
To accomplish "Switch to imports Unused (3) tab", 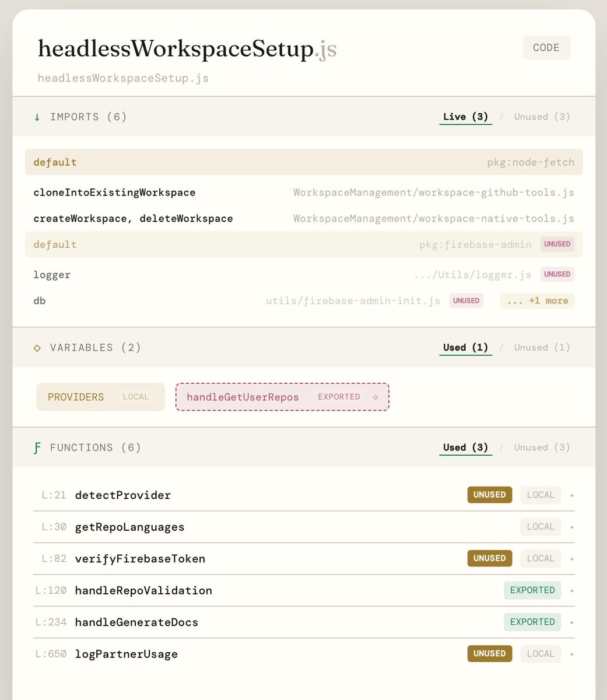I will [x=542, y=117].
